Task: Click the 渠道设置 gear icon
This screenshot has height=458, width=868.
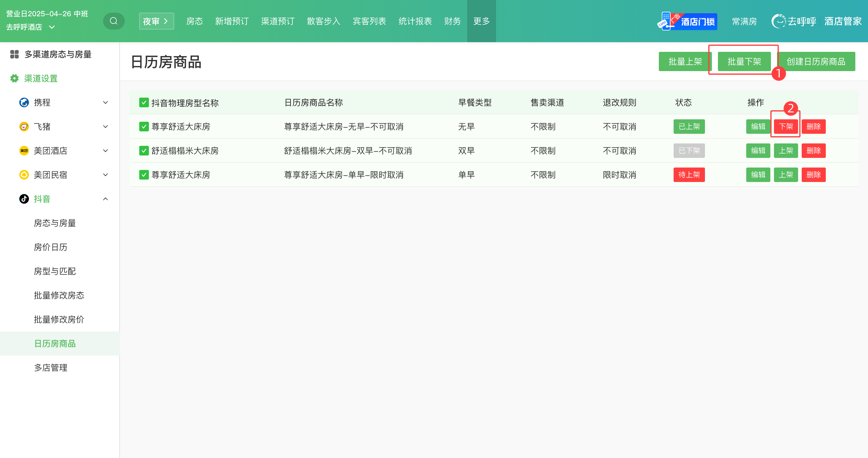Action: 14,78
